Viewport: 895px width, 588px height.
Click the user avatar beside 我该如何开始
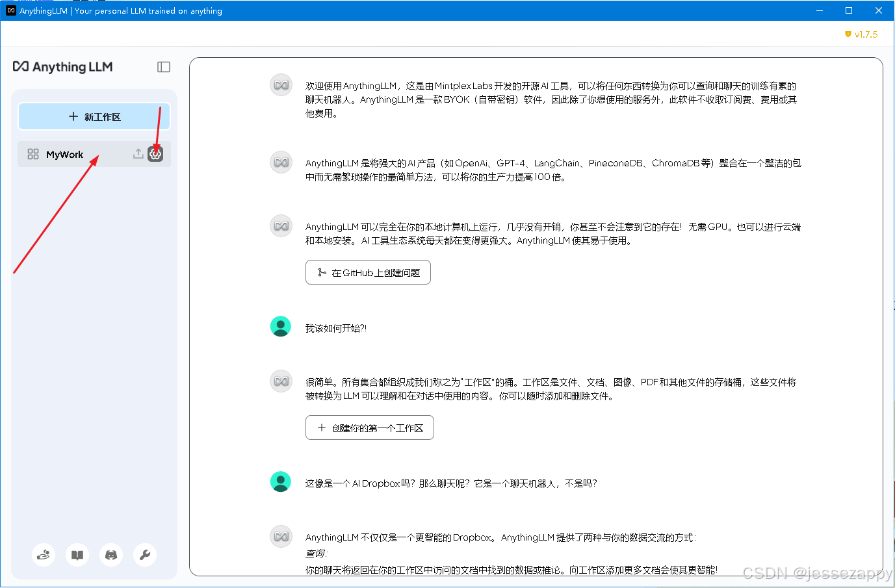click(x=281, y=327)
